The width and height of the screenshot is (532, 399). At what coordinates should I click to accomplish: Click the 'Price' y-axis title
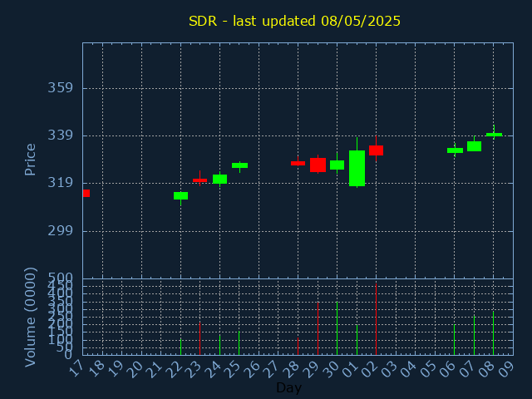30,160
